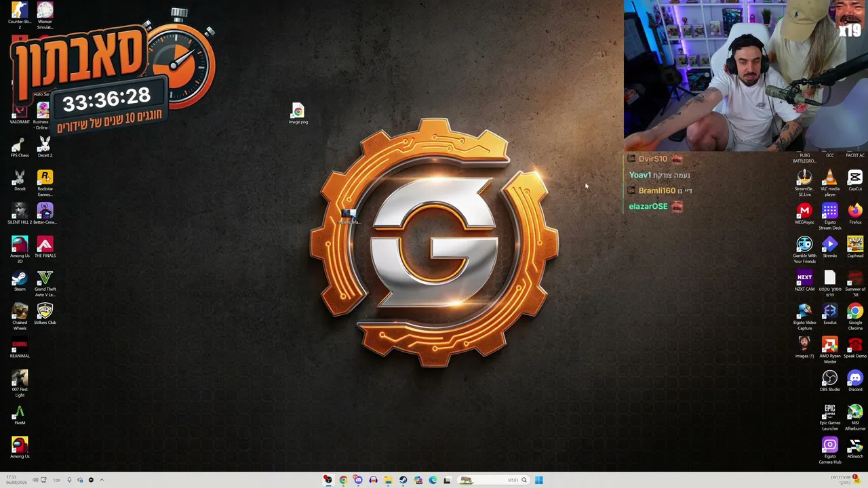
Task: Launch the Rockstar Games Launcher shortcut
Action: [x=45, y=183]
